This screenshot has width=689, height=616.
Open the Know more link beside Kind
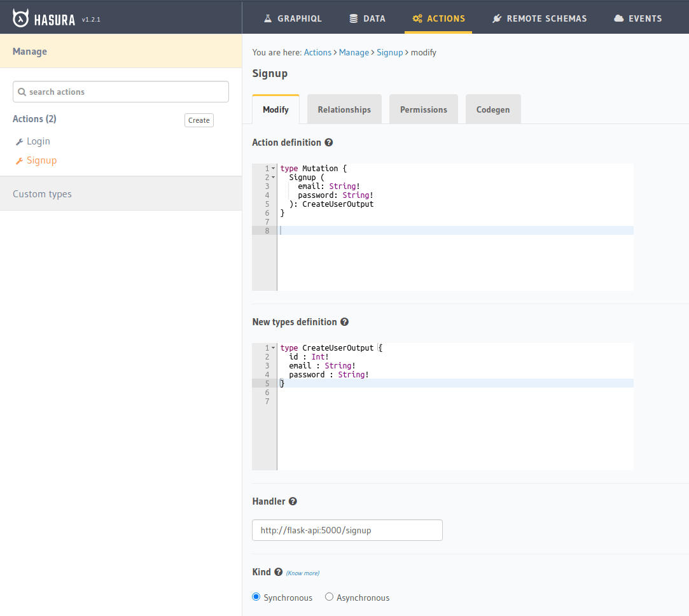tap(302, 573)
